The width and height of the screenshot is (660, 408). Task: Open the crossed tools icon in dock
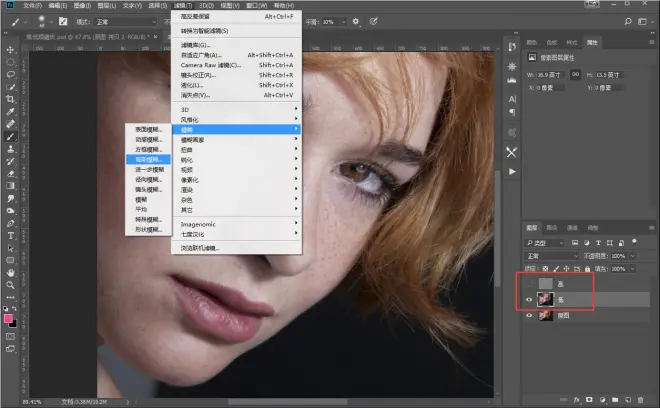511,152
